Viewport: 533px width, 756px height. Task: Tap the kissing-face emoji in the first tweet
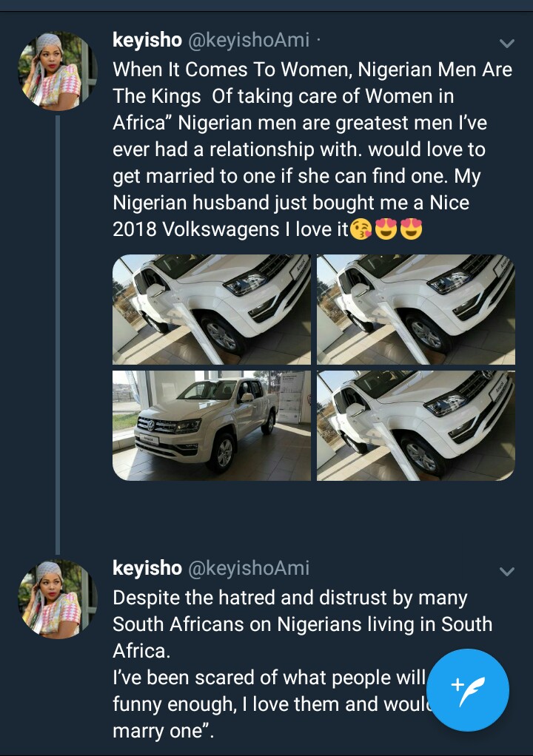[361, 230]
